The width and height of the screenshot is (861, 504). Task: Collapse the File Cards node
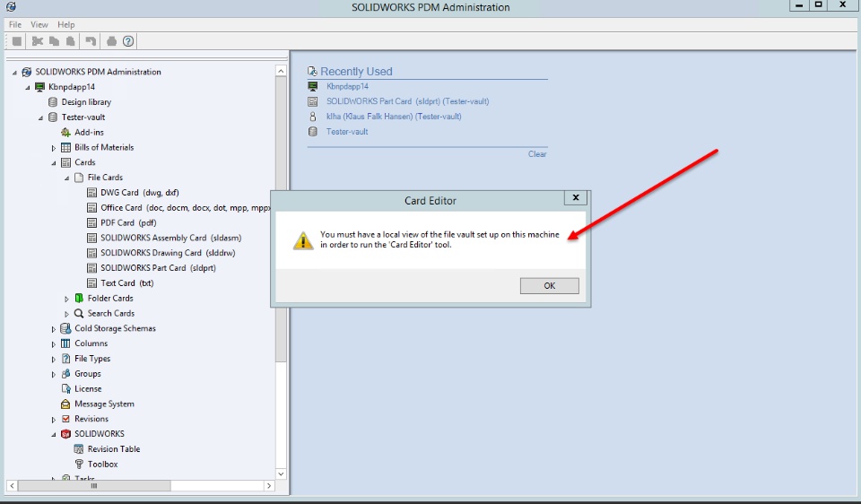[67, 178]
